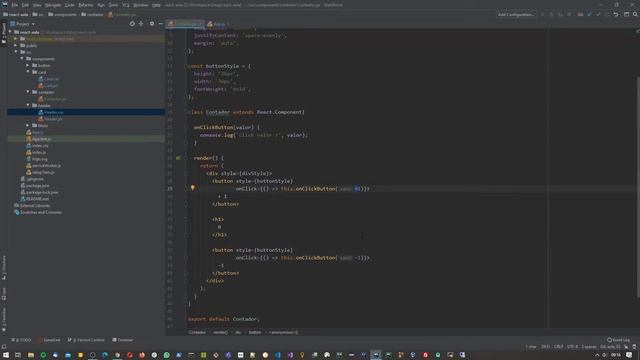
Task: Open the Favorites tool window stripe
Action: point(4,319)
